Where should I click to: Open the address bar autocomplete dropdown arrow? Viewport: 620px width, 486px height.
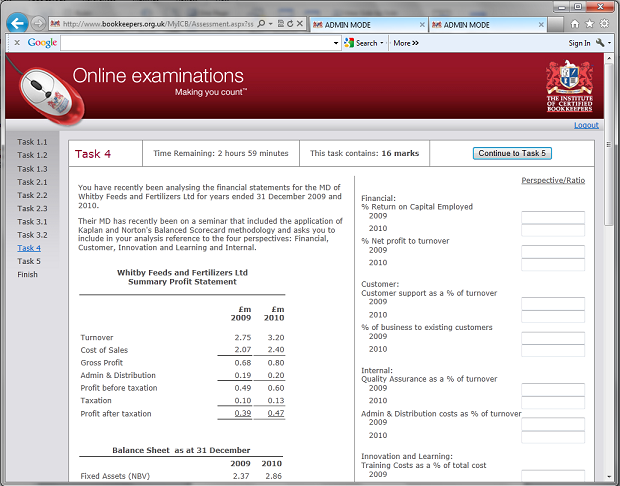click(x=270, y=24)
